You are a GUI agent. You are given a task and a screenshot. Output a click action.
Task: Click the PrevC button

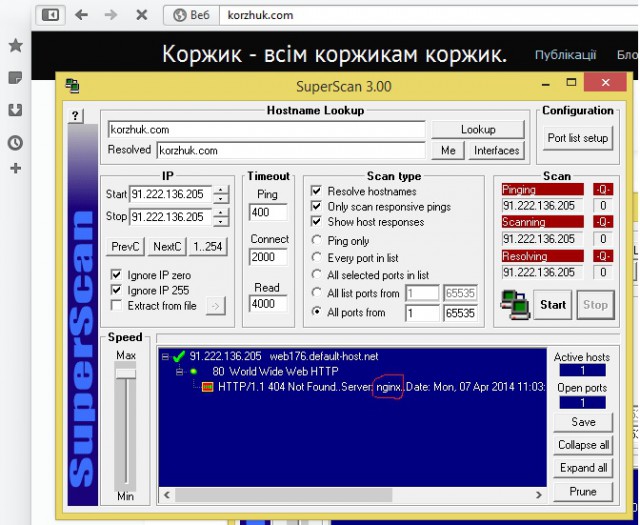pyautogui.click(x=125, y=247)
